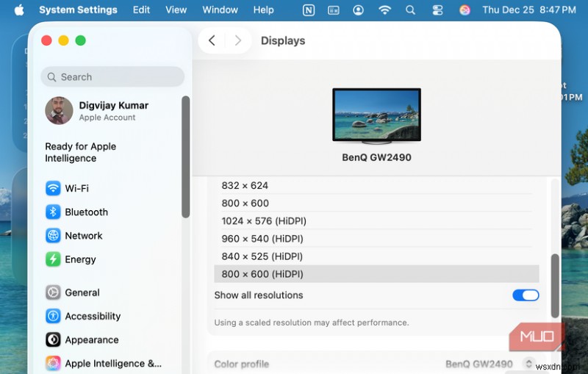Click the Accessibility sidebar icon
588x374 pixels.
(53, 316)
